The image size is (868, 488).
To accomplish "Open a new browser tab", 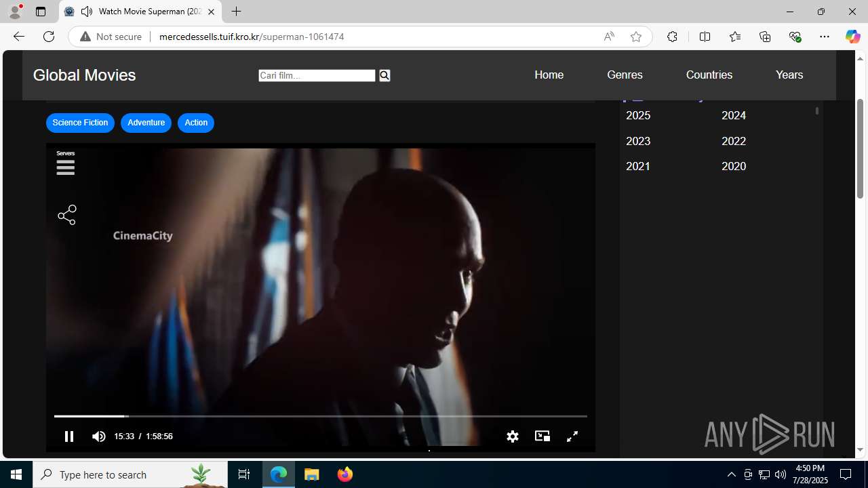I will (x=236, y=12).
